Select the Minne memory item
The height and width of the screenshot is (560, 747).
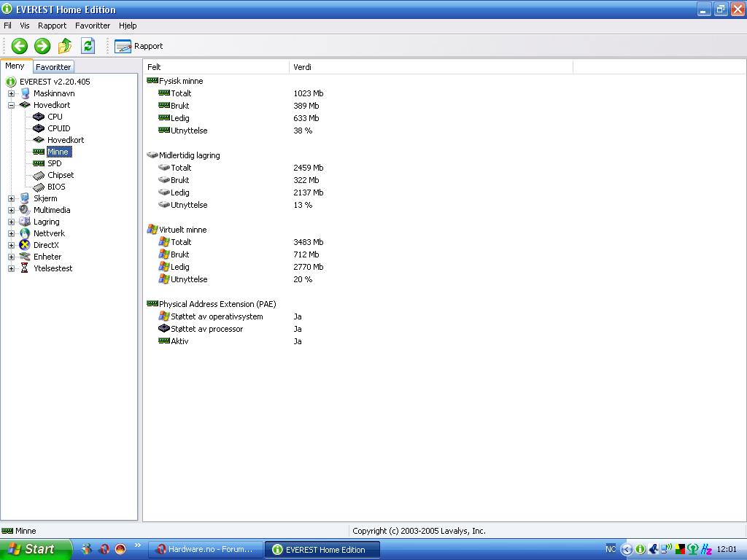58,152
